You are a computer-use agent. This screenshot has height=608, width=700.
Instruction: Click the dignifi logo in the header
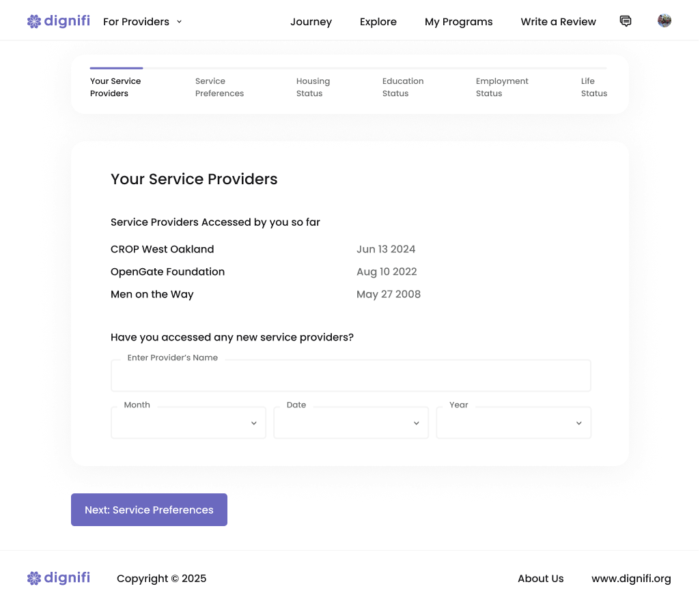pyautogui.click(x=59, y=21)
